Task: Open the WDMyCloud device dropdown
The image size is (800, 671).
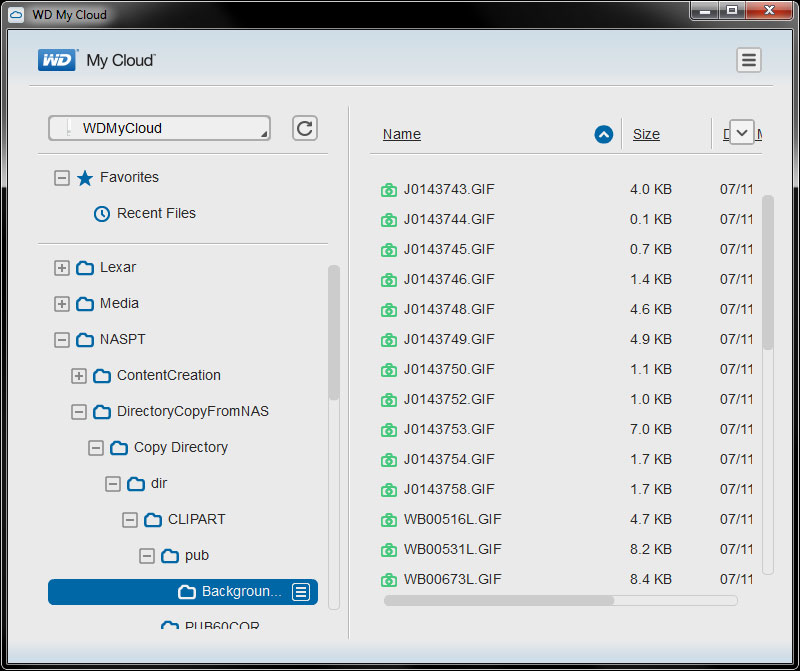Action: coord(159,128)
